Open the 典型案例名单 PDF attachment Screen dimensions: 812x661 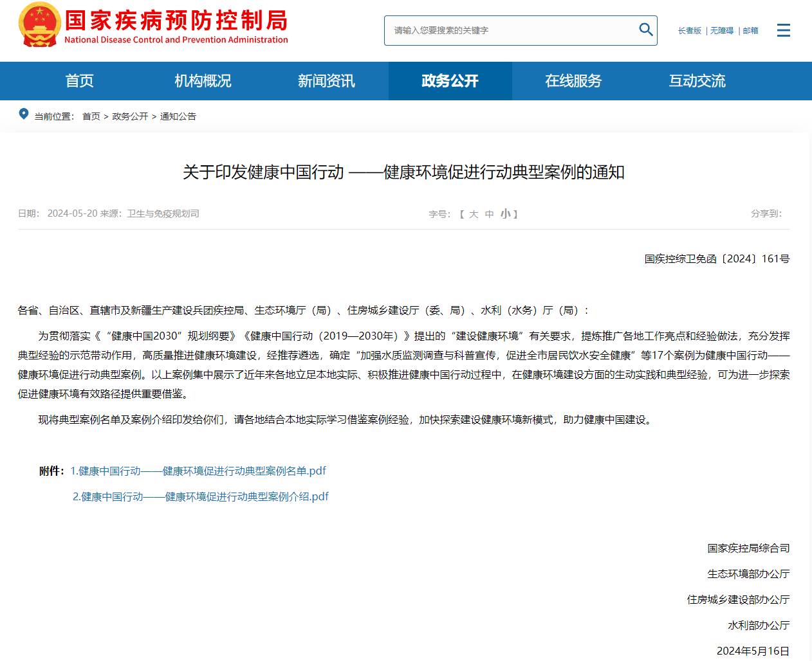click(x=198, y=471)
